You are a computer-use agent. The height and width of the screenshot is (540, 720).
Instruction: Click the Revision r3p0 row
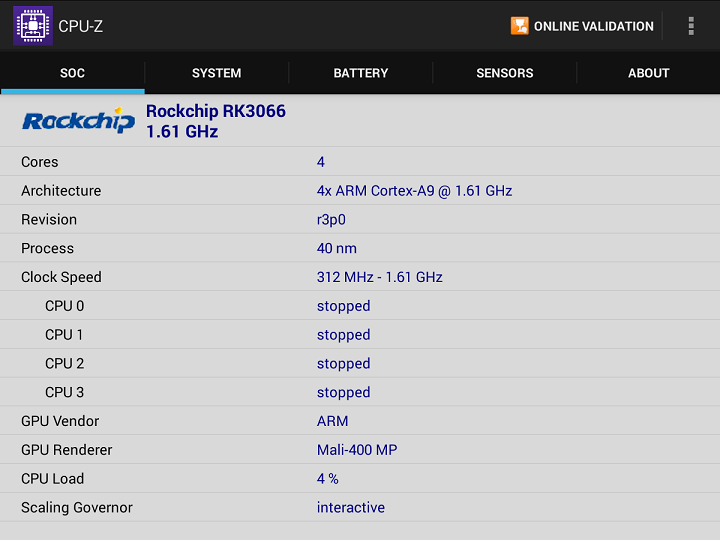click(360, 220)
